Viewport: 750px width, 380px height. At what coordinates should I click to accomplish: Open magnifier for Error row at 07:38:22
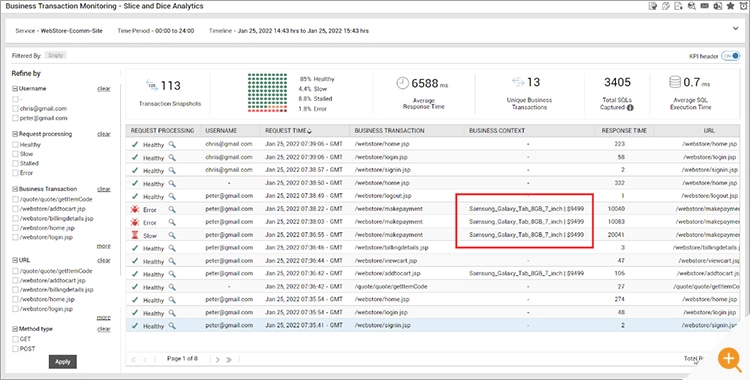click(172, 209)
